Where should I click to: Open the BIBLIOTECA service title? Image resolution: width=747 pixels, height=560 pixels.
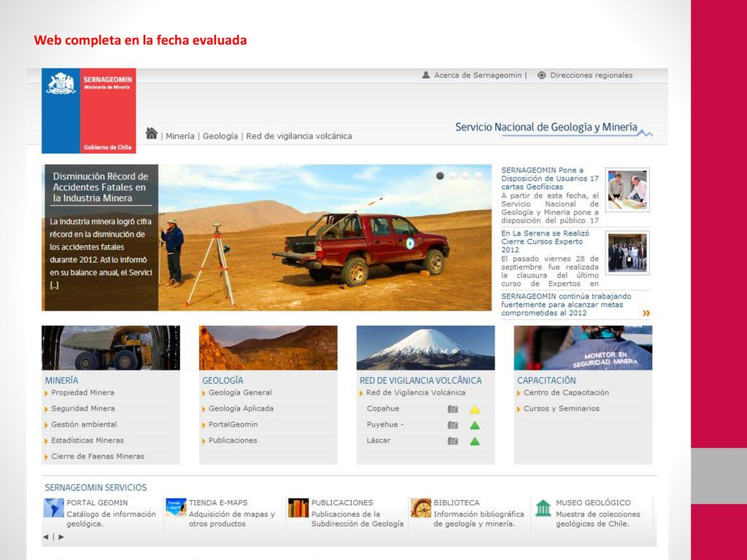pyautogui.click(x=457, y=502)
